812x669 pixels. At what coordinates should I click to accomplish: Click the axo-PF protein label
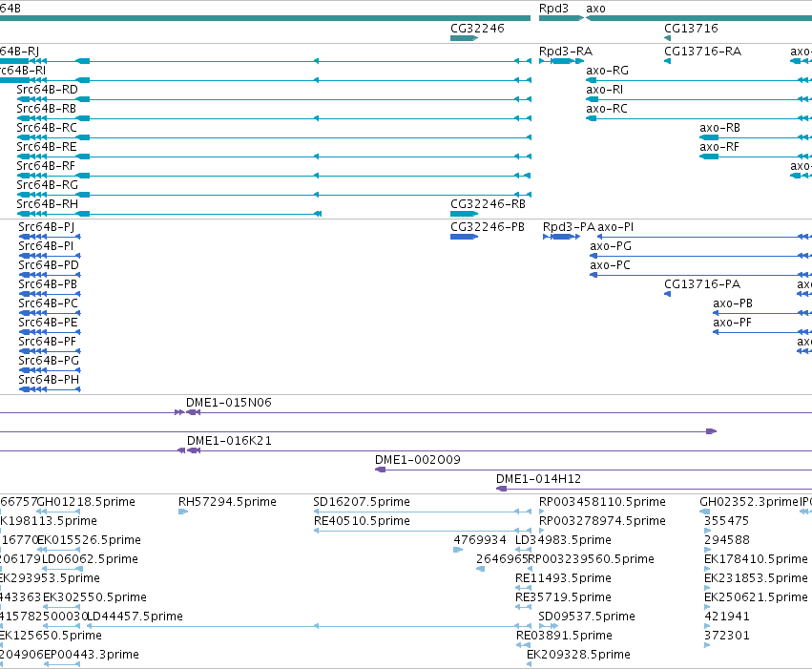(x=732, y=324)
